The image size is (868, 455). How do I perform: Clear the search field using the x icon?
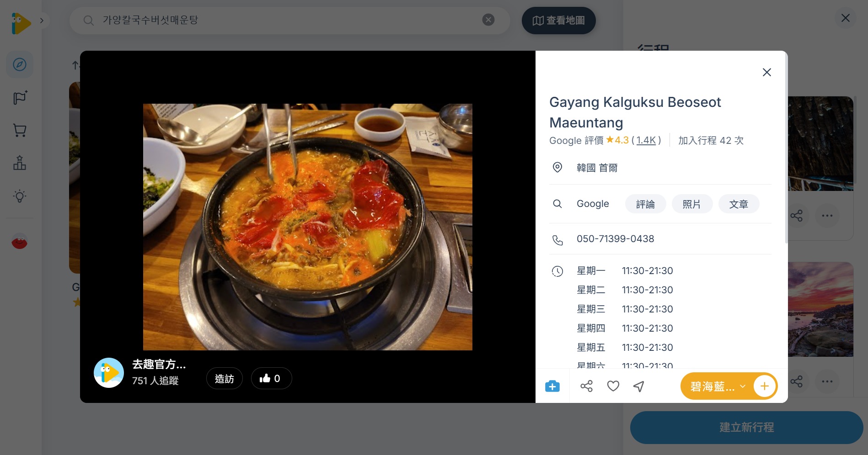click(488, 19)
